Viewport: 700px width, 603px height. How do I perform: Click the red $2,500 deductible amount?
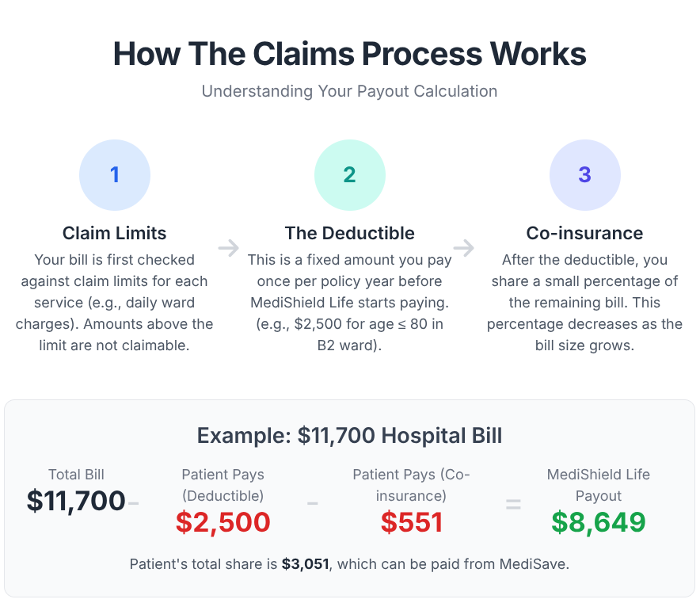pyautogui.click(x=223, y=522)
